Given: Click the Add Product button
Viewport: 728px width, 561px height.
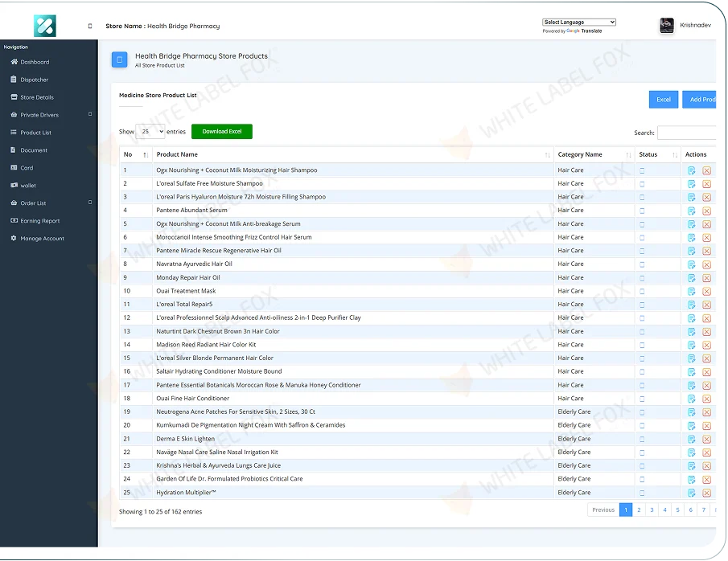Looking at the screenshot, I should (x=700, y=100).
